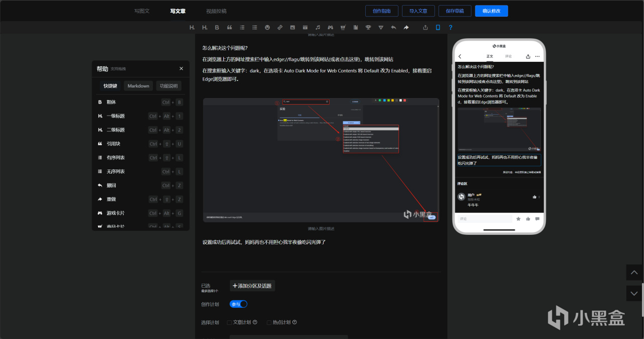The width and height of the screenshot is (644, 339).
Task: Click 评论 input in phone preview
Action: tap(484, 219)
